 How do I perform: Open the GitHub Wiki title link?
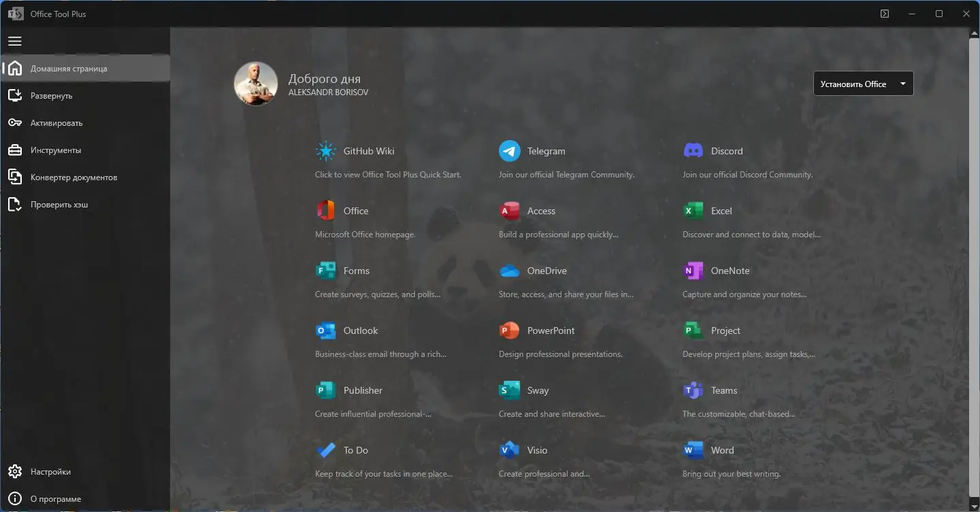369,151
